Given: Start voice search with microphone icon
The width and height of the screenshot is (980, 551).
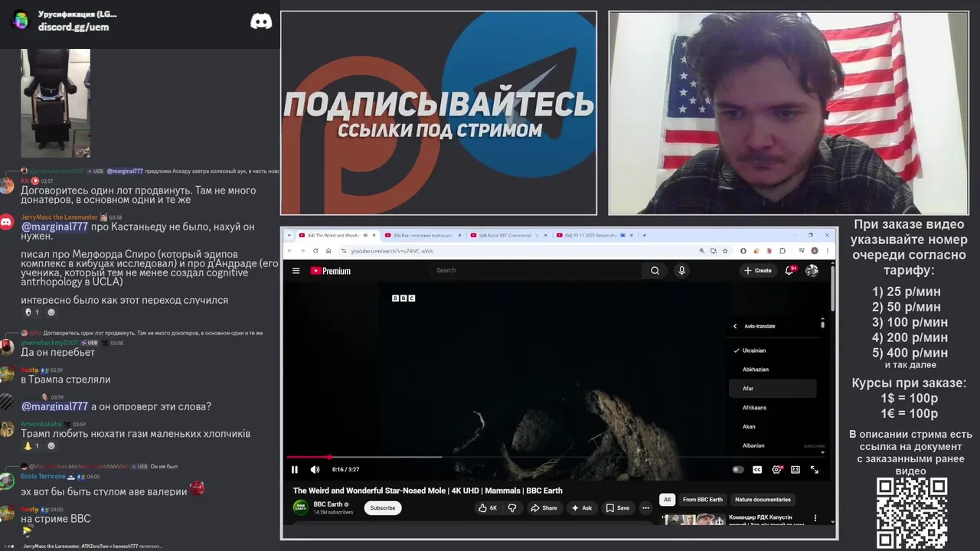Looking at the screenshot, I should tap(681, 270).
